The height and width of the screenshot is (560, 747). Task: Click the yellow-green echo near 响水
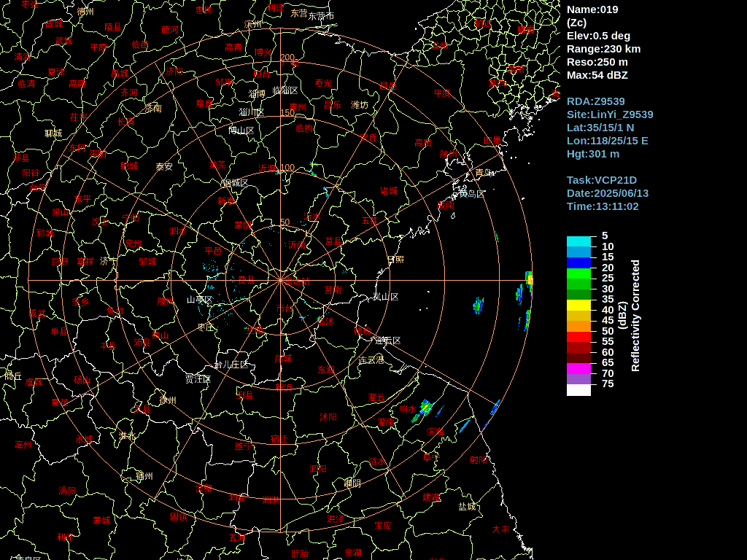[425, 408]
